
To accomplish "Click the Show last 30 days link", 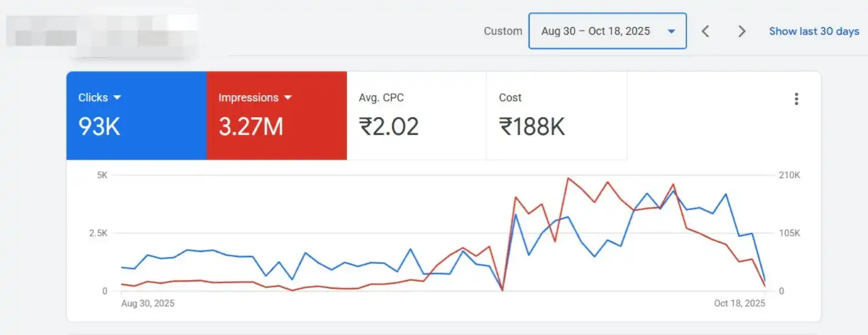I will pos(814,31).
